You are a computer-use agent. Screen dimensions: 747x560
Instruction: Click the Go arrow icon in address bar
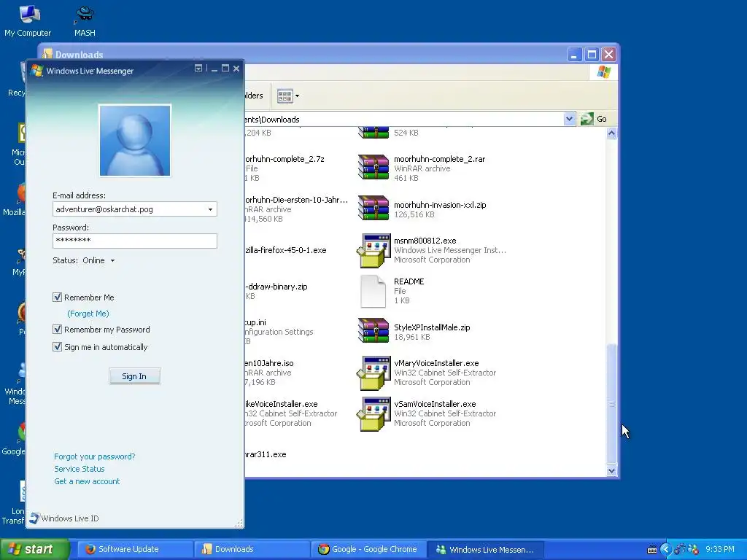[x=587, y=119]
